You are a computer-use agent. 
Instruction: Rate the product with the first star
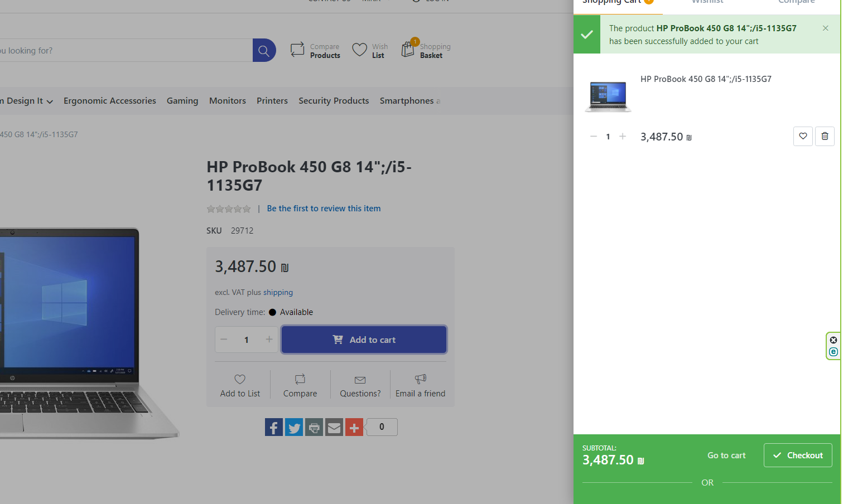pos(211,209)
